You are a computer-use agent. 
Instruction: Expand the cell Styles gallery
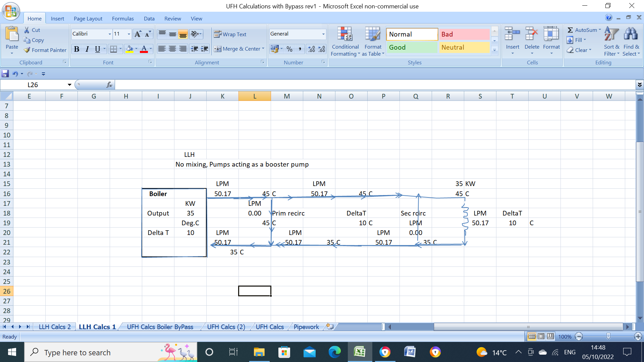[494, 50]
